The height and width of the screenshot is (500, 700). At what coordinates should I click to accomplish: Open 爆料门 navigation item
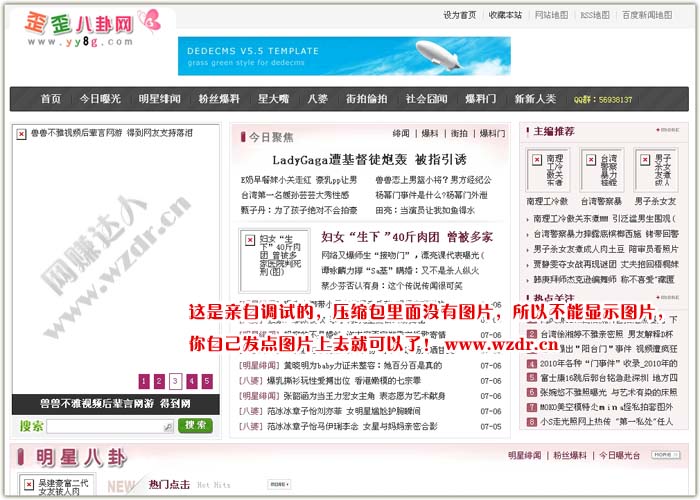pyautogui.click(x=480, y=99)
